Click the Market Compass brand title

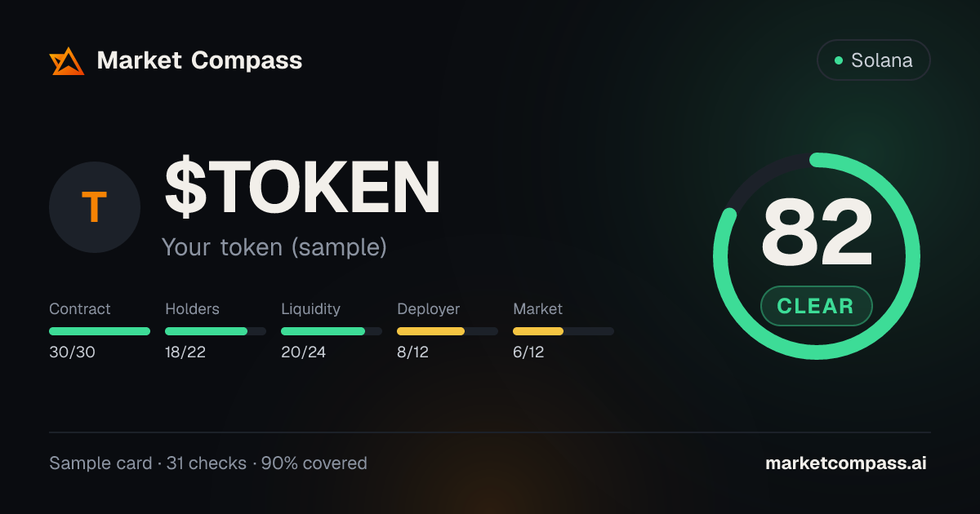click(199, 60)
